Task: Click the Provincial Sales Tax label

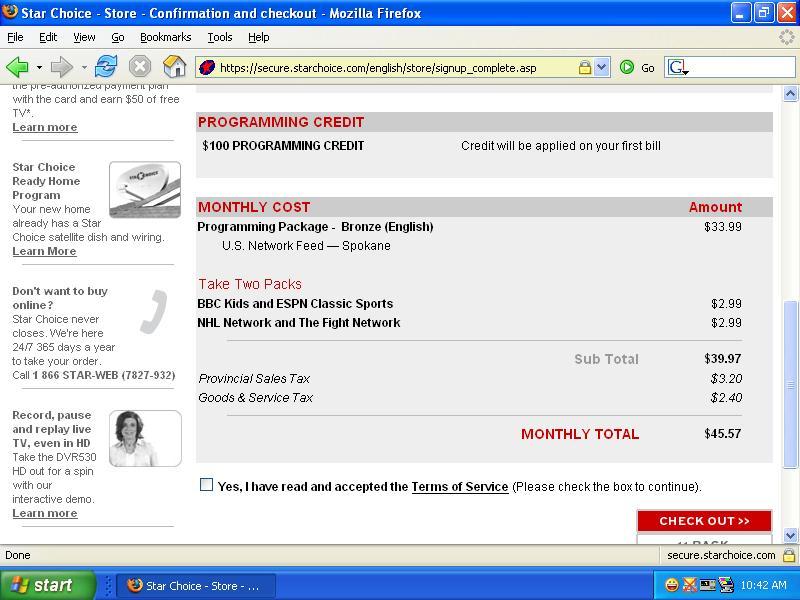Action: [254, 379]
